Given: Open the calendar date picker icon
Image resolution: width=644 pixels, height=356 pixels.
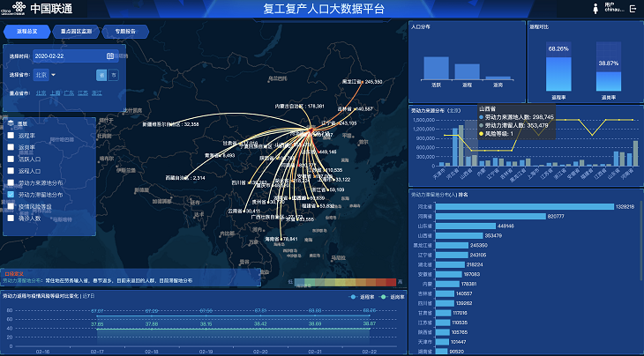Looking at the screenshot, I should tap(110, 56).
